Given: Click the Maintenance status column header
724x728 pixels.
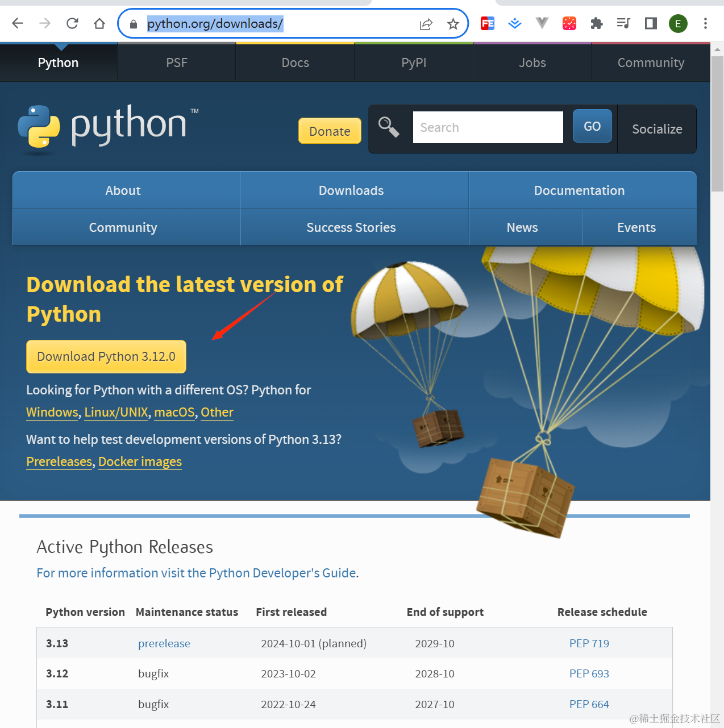Looking at the screenshot, I should [187, 612].
